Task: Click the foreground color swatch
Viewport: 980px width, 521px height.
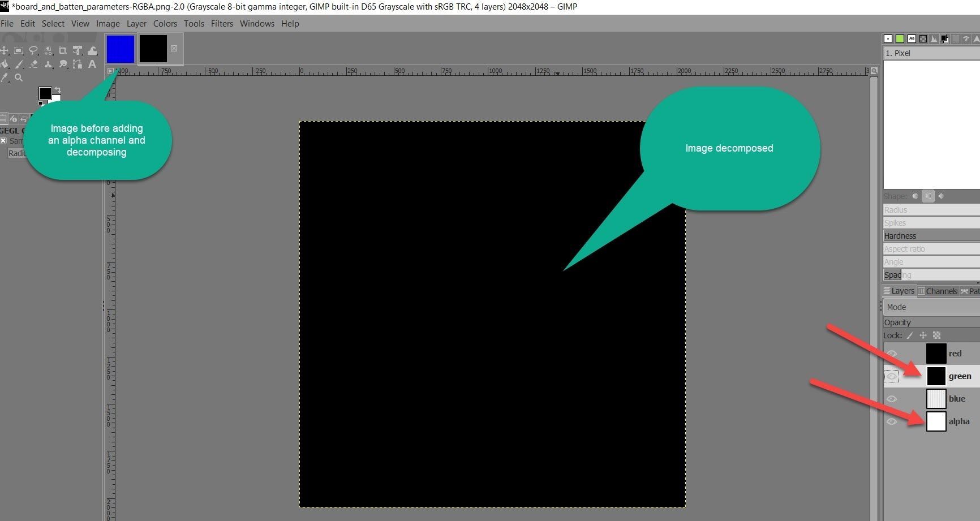Action: (45, 93)
